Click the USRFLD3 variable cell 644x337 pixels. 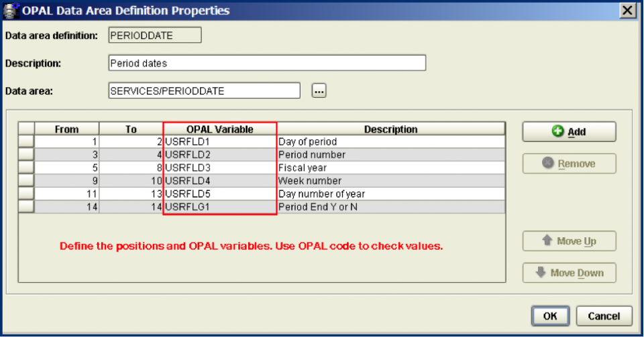[220, 167]
